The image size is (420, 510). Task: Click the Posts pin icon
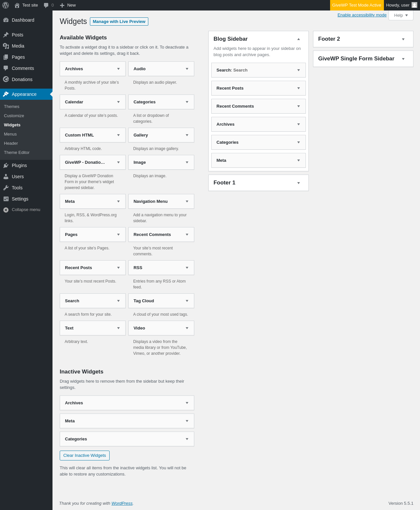(x=6, y=35)
